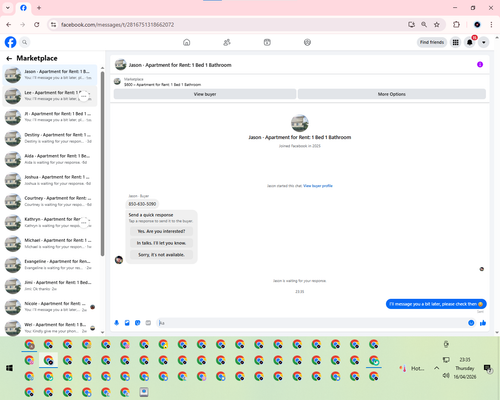Click the conversation list scrollbar

[x=102, y=163]
